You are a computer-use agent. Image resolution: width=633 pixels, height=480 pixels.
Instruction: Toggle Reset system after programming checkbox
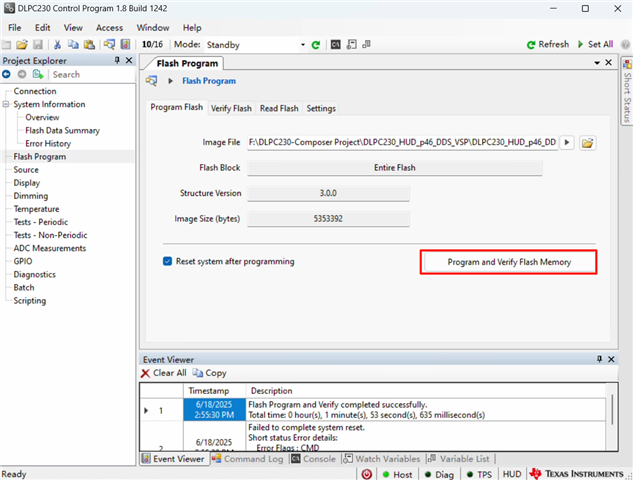(x=168, y=261)
